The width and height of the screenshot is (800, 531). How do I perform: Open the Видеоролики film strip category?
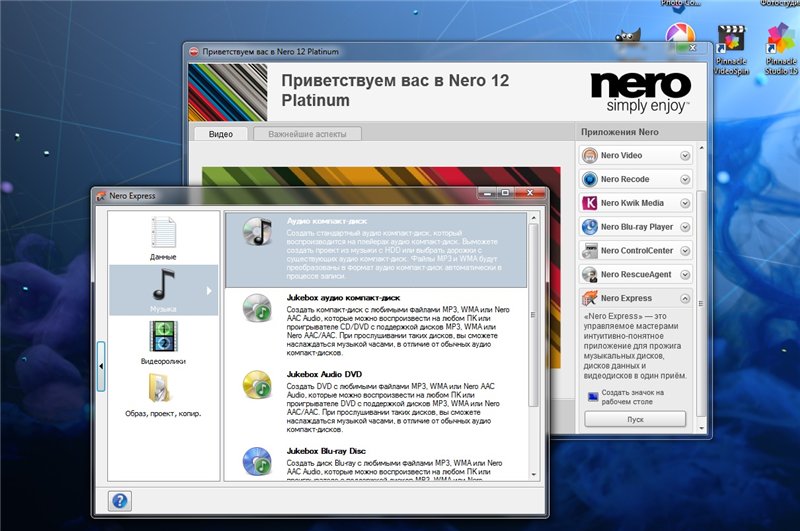pyautogui.click(x=163, y=336)
